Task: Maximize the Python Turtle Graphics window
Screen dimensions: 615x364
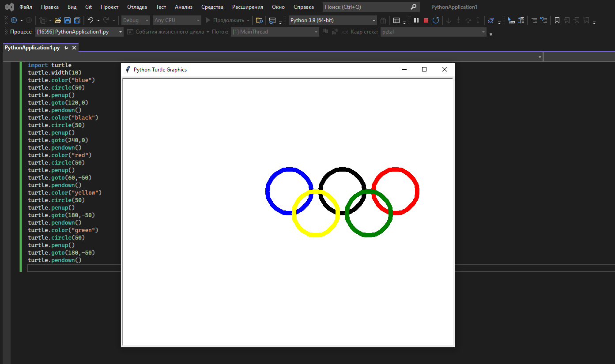Action: pos(424,69)
